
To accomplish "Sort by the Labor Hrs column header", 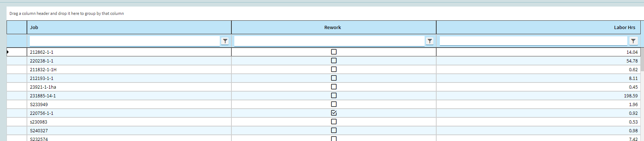I will click(x=538, y=27).
